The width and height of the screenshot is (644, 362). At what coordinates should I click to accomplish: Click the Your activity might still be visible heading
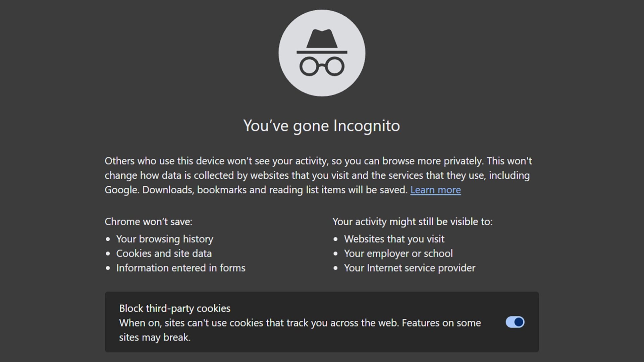[412, 221]
